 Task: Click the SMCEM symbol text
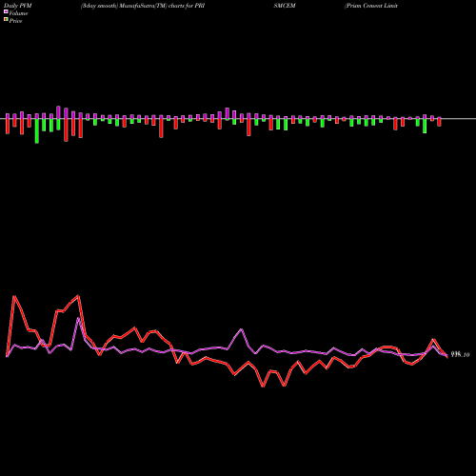point(285,6)
